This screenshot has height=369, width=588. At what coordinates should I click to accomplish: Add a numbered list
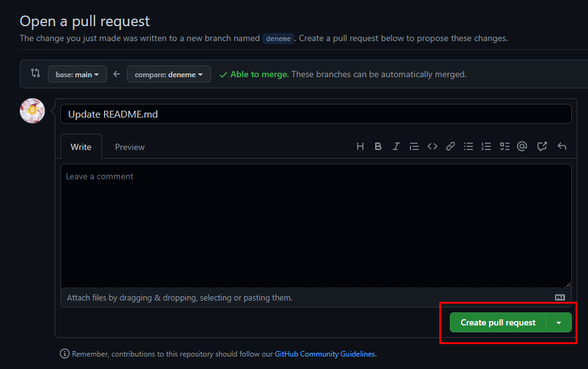coord(487,147)
